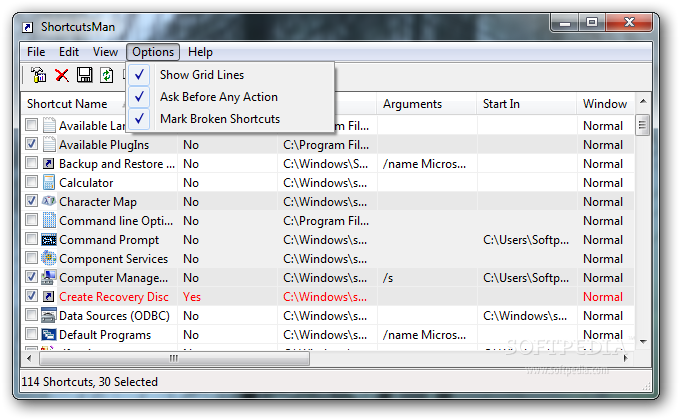
Task: Click the red 'Yes' broken cell
Action: tap(192, 297)
